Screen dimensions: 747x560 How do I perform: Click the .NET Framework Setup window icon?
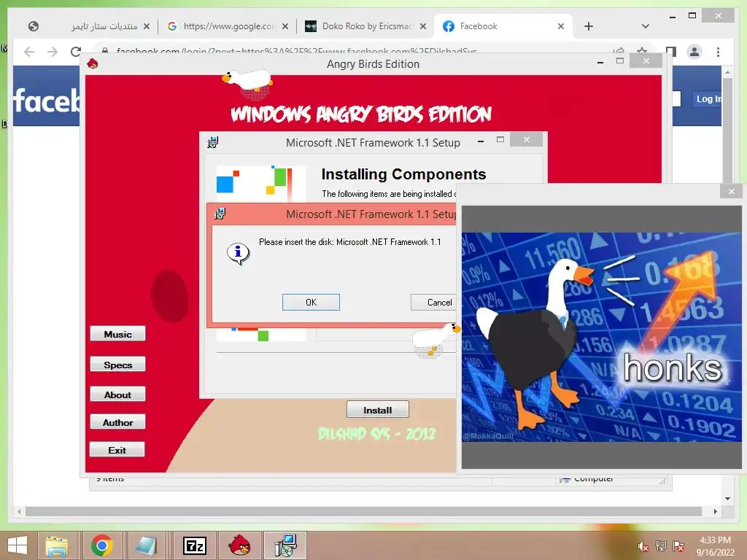(213, 142)
